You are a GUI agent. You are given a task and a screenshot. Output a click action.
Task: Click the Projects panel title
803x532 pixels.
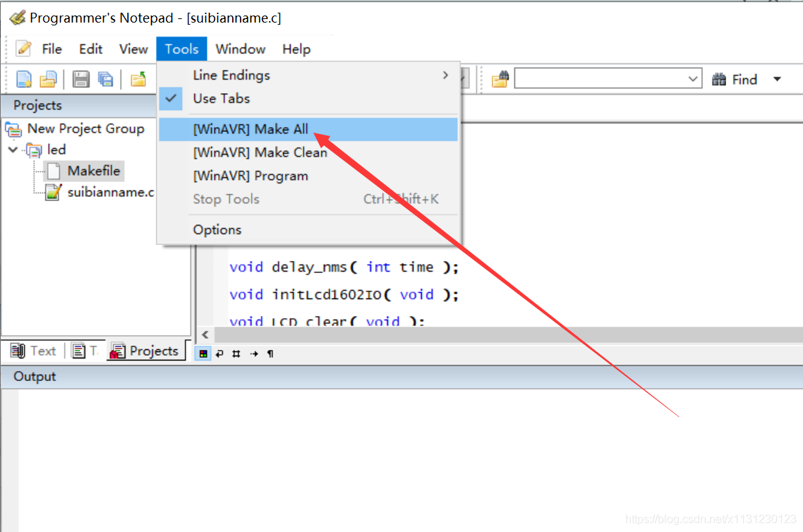pos(37,105)
